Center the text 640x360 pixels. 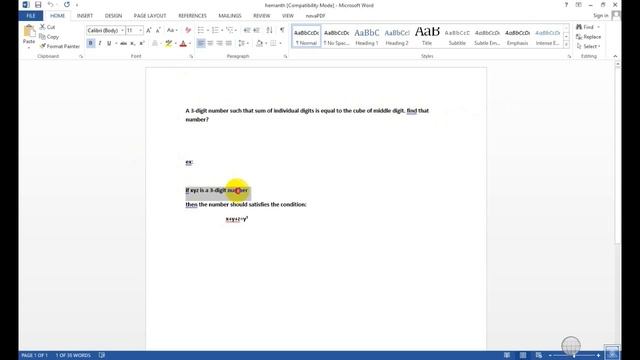tap(210, 43)
